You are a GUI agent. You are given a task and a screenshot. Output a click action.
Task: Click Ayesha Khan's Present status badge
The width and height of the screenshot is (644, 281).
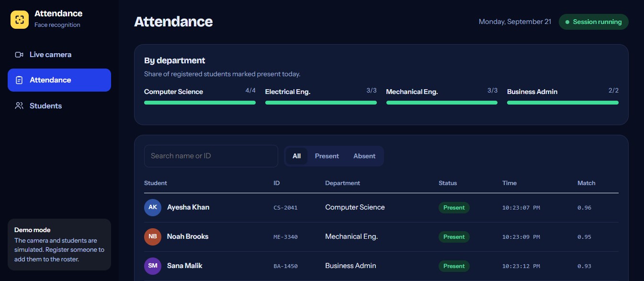click(454, 208)
